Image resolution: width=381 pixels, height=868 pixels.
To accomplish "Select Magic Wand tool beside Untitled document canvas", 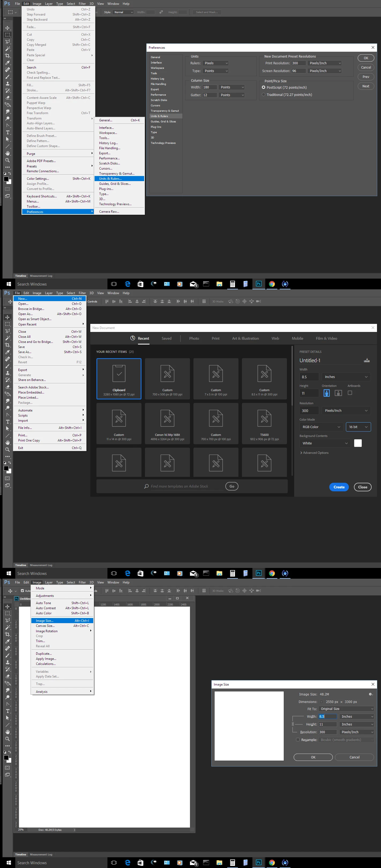I will pos(8,627).
